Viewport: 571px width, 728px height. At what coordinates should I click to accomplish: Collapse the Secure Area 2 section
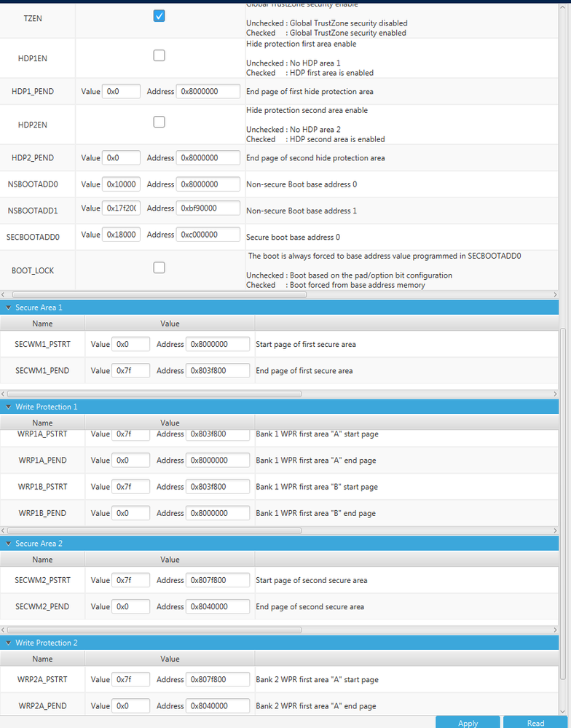point(8,543)
